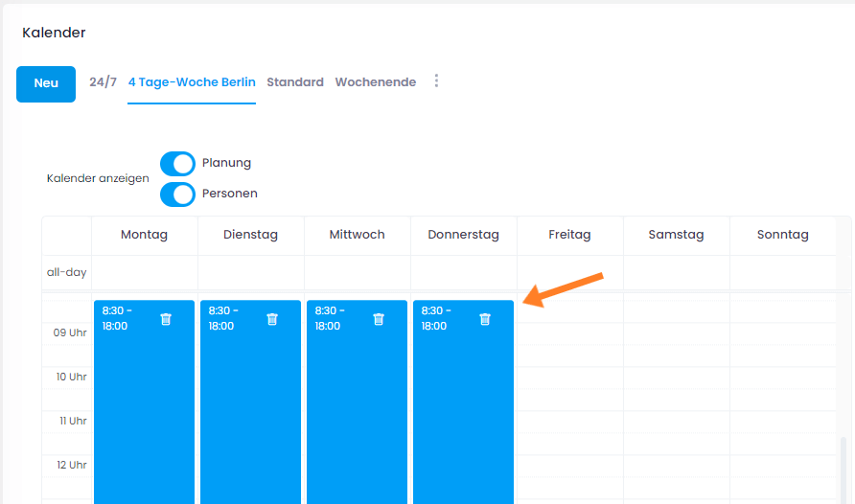Click the Neu button
This screenshot has width=855, height=504.
click(x=46, y=83)
